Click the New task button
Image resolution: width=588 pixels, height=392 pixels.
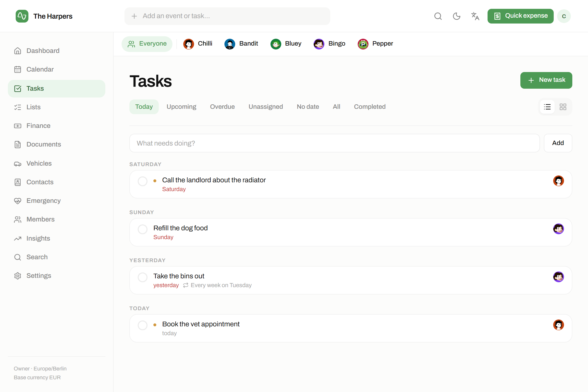546,80
